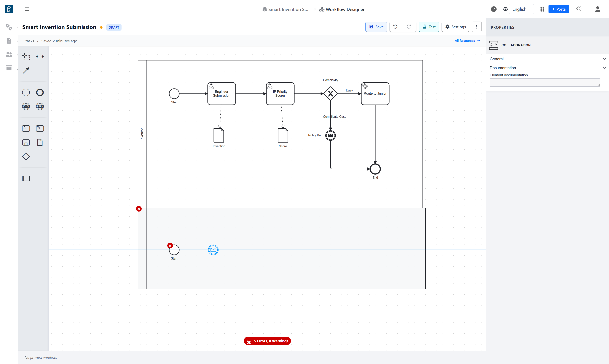Click Smart Invention S... breadcrumb
The image size is (609, 364).
tap(285, 9)
